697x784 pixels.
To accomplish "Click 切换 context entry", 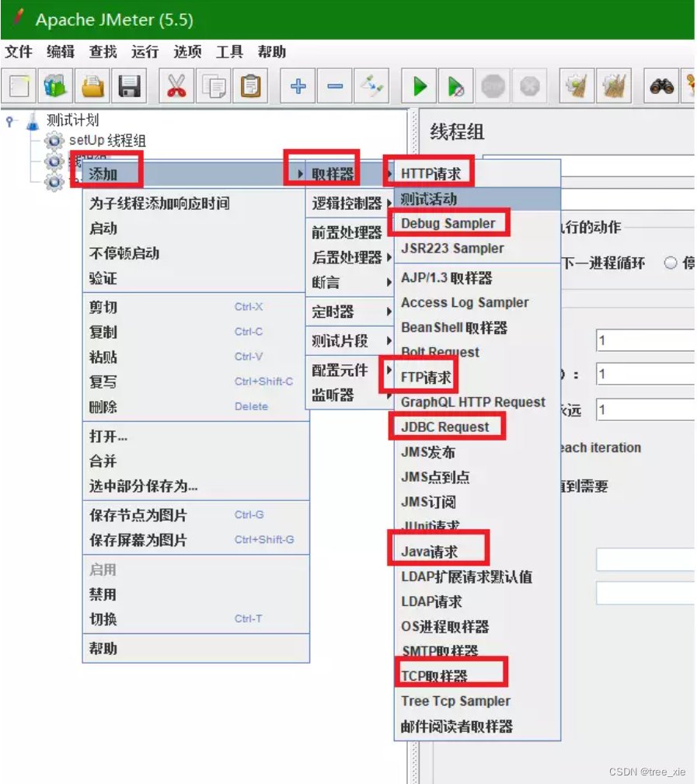I will tap(196, 619).
